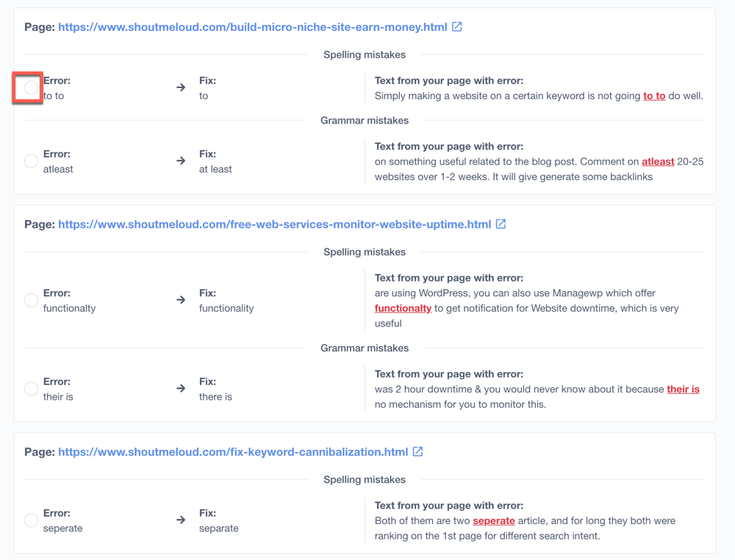The width and height of the screenshot is (735, 560).
Task: Click highlighted 'seperate' in the page text
Action: [x=494, y=521]
